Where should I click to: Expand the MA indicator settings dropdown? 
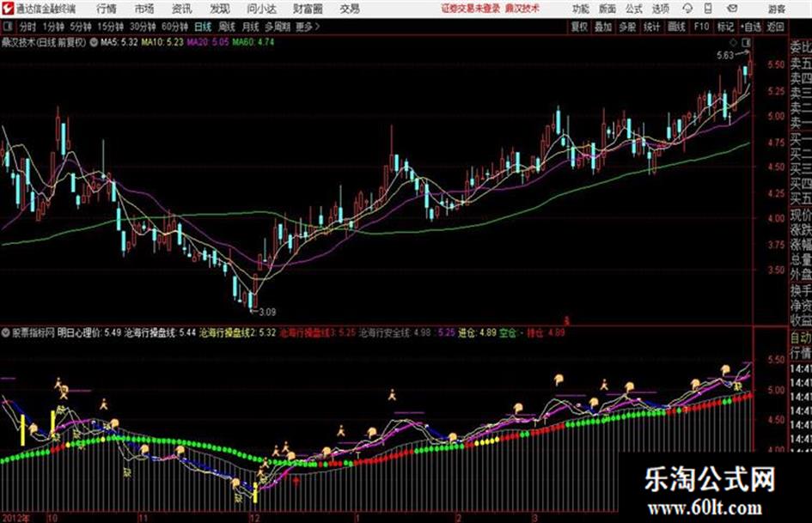coord(94,42)
